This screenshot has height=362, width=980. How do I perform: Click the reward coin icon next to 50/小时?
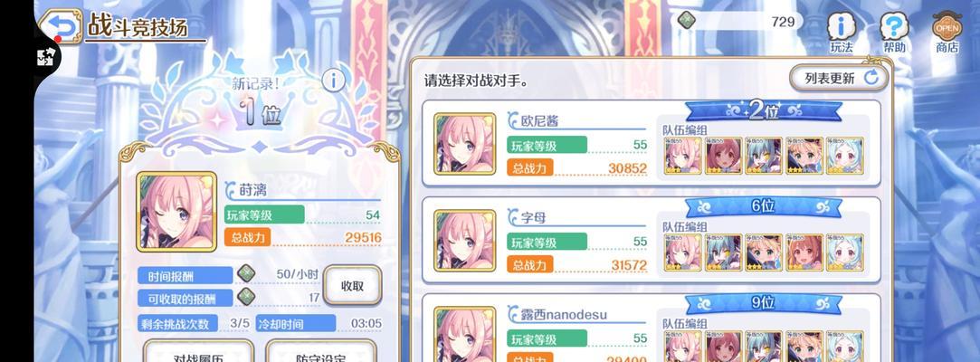coord(245,274)
